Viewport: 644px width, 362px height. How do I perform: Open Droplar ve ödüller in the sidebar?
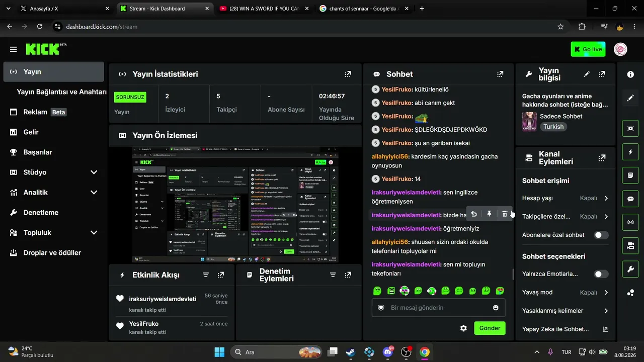pyautogui.click(x=53, y=253)
